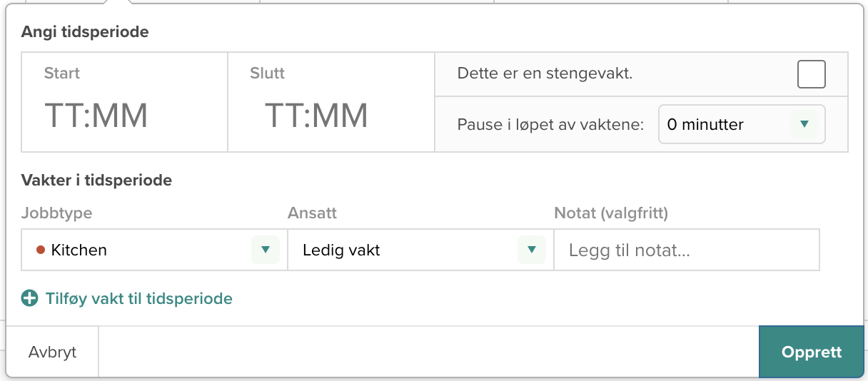Create the shift with Opprett button
The height and width of the screenshot is (381, 868).
[x=812, y=352]
